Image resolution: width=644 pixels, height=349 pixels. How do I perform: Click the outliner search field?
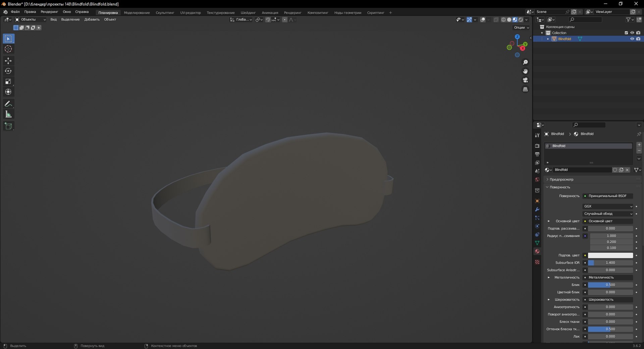[x=585, y=20]
